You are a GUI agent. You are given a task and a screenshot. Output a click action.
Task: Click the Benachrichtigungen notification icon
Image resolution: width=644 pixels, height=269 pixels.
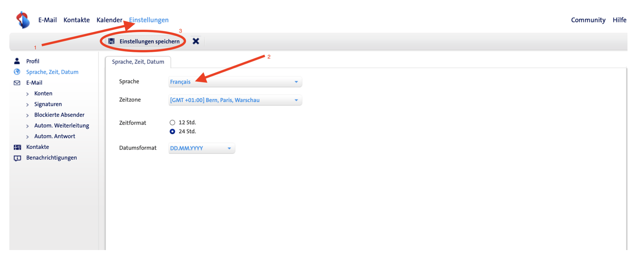pos(17,158)
